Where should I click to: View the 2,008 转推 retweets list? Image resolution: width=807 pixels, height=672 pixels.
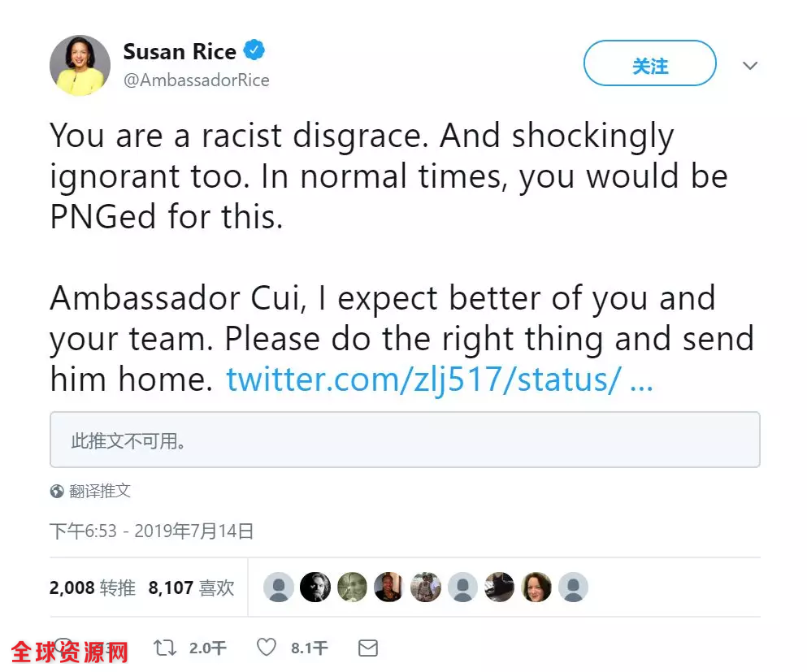point(93,587)
